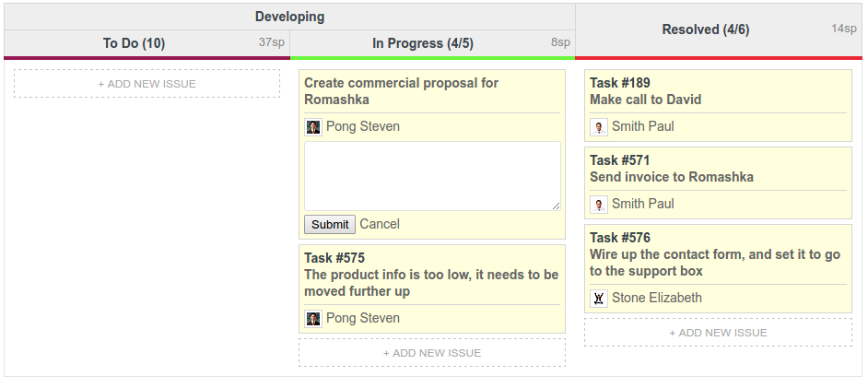Click the Developing group header
This screenshot has width=868, height=388.
289,17
